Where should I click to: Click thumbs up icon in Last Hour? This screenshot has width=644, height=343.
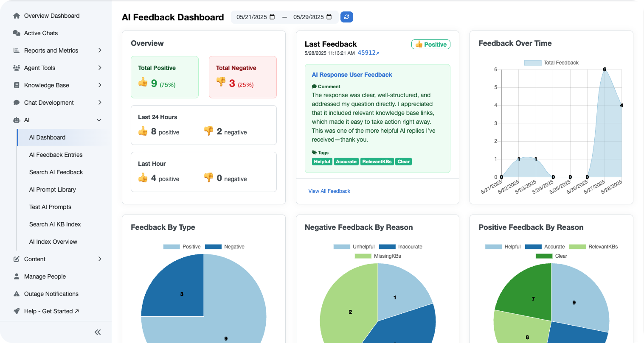coord(143,178)
